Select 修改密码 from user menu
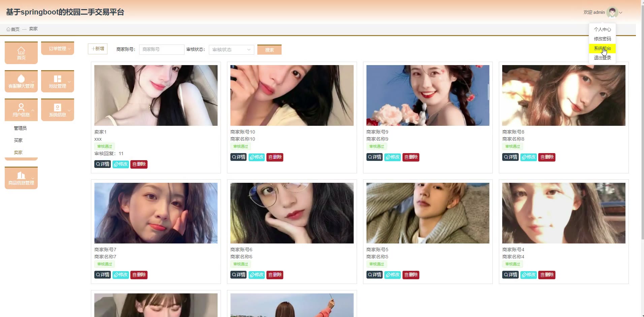Viewport: 644px width, 317px height. click(602, 39)
